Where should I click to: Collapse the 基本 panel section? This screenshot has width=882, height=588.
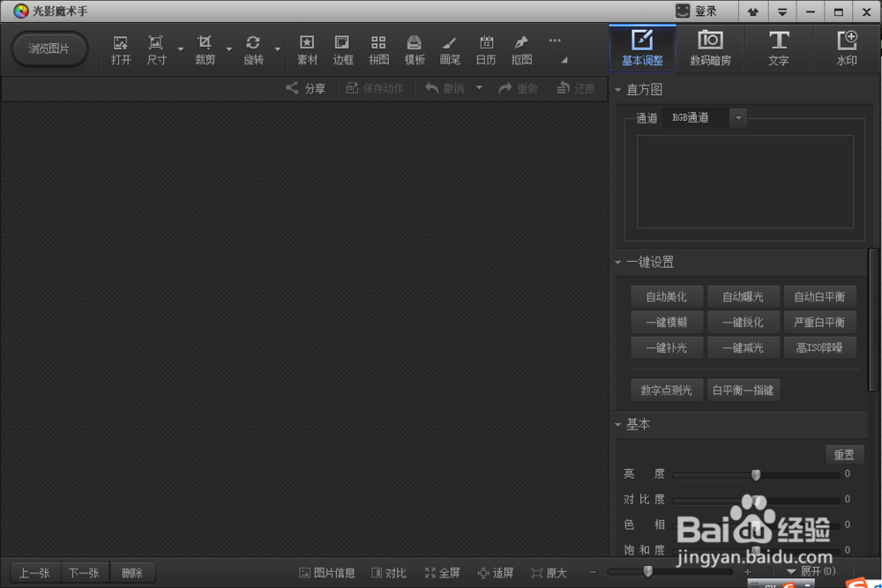click(x=617, y=424)
